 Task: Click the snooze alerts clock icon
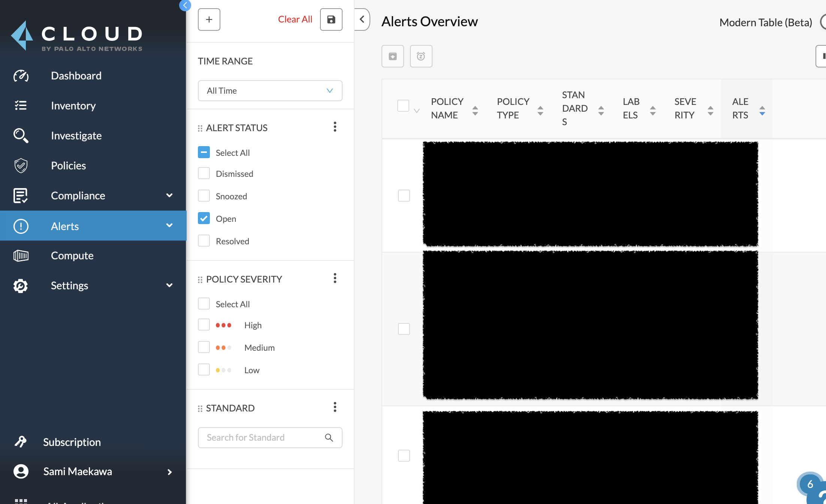pos(421,56)
